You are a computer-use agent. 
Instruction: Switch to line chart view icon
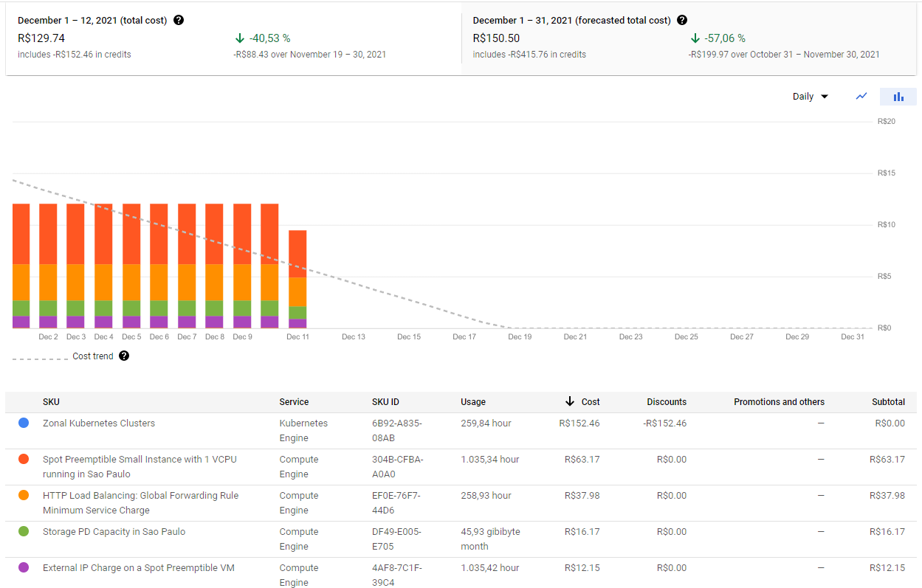click(861, 97)
